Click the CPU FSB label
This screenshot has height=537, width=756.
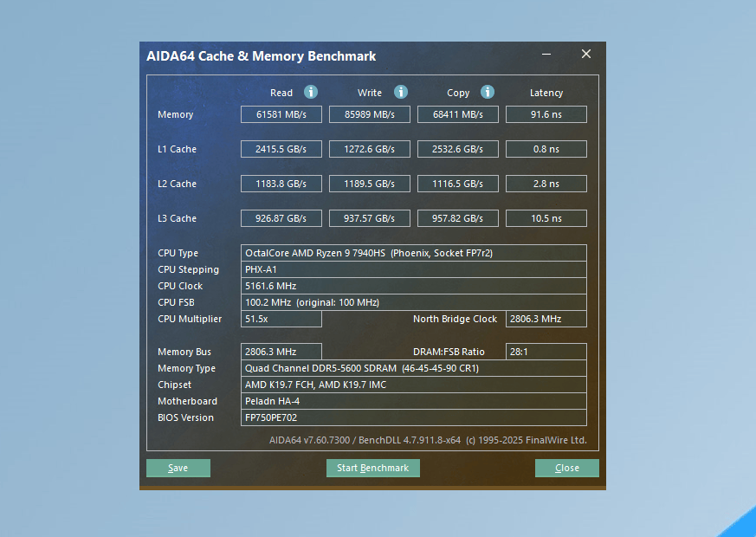click(176, 302)
